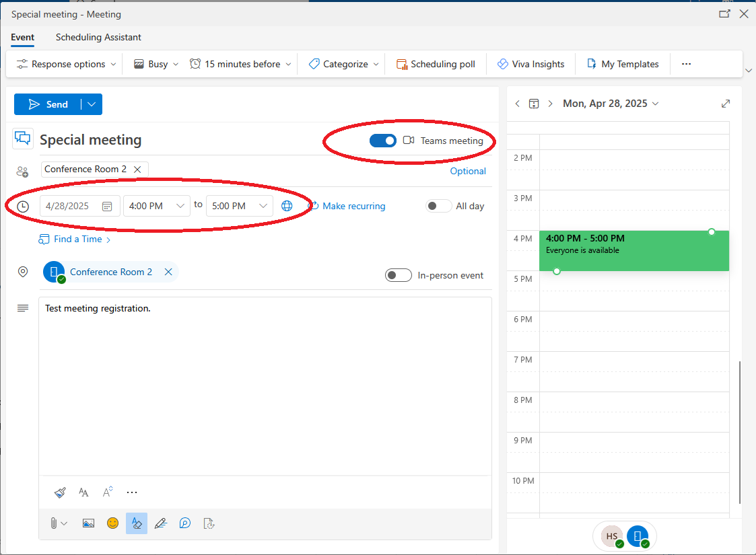Enable the All day toggle
Screen dimensions: 756x555
[x=438, y=206]
